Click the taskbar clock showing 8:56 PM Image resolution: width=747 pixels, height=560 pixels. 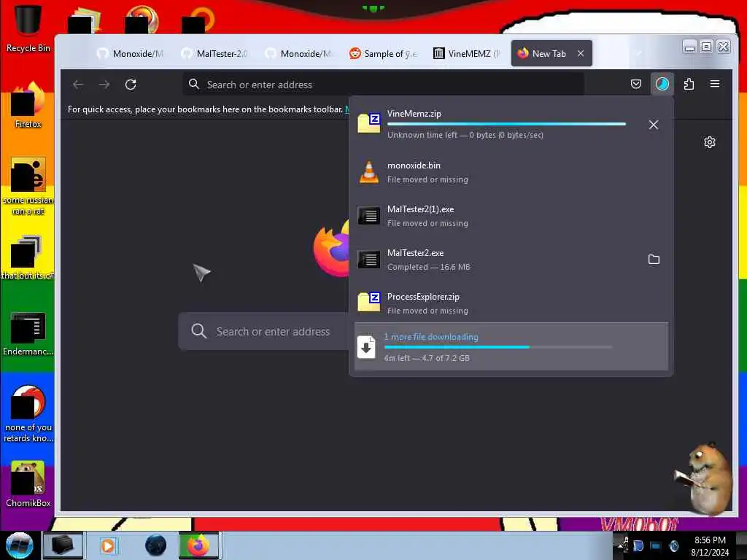point(710,546)
